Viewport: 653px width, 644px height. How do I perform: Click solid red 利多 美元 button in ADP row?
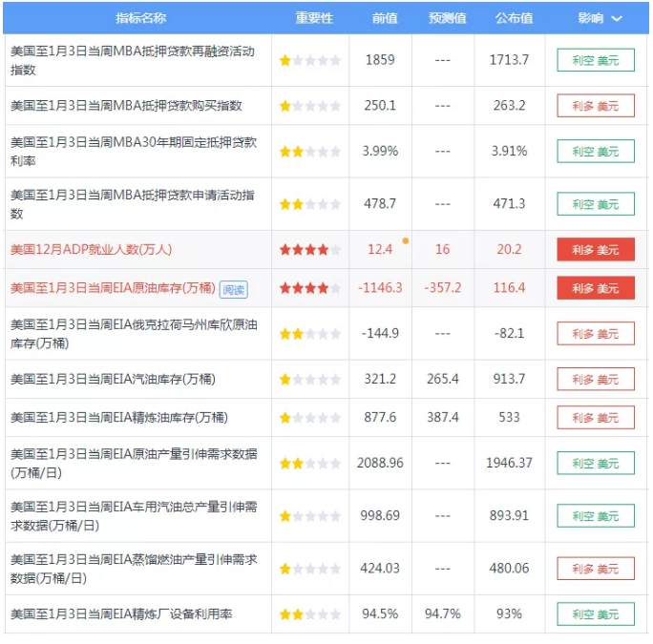pyautogui.click(x=596, y=249)
